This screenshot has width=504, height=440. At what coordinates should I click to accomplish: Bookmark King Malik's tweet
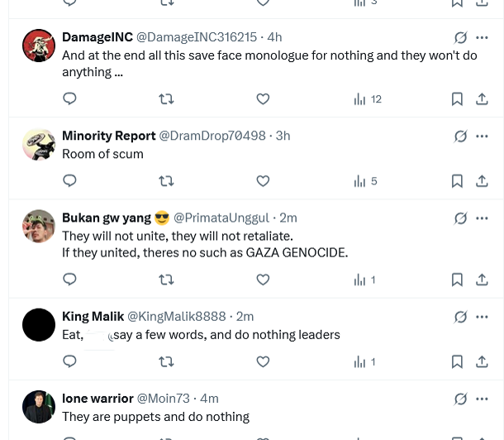457,361
